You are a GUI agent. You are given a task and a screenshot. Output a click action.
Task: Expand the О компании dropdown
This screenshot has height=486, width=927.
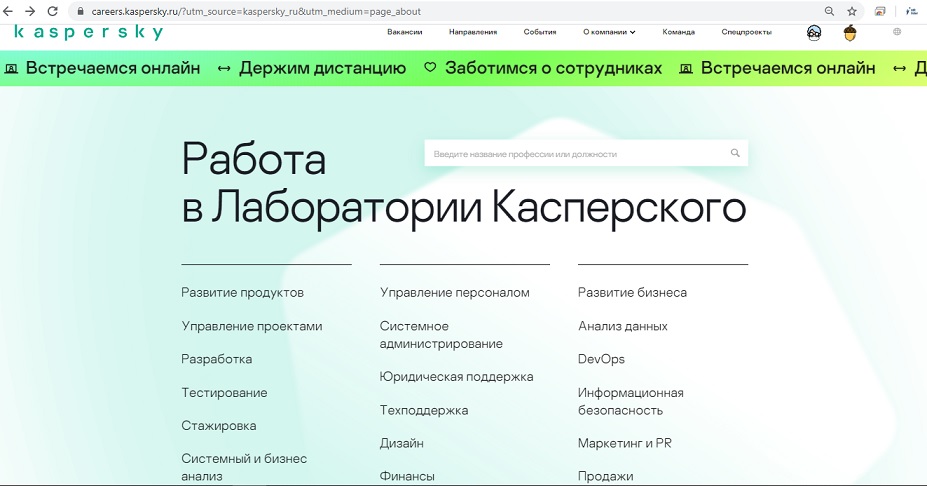(609, 32)
